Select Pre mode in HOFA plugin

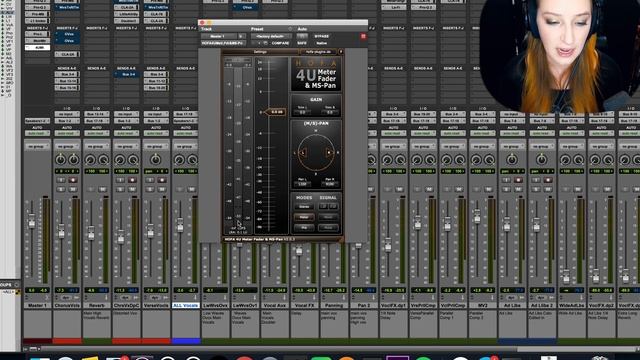304,227
